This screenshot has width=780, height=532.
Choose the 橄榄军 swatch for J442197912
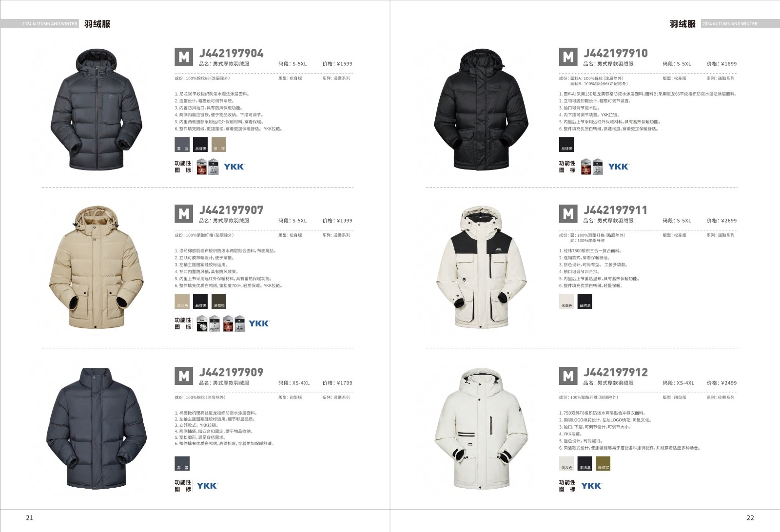click(x=603, y=463)
